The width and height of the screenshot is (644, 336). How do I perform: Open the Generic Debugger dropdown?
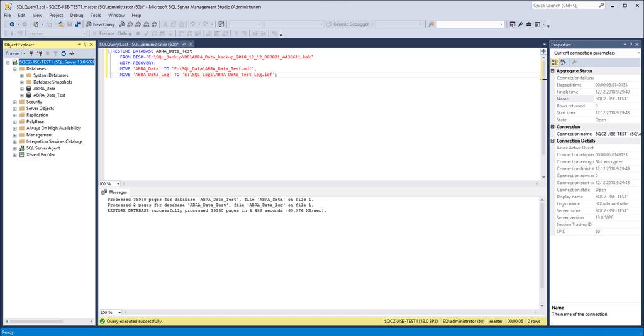point(372,24)
